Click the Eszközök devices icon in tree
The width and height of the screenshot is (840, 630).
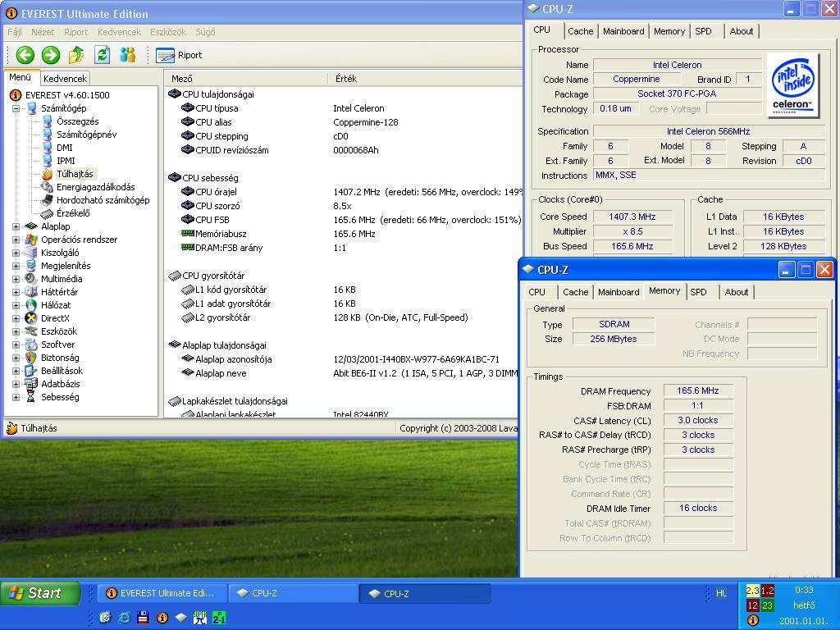tap(31, 331)
